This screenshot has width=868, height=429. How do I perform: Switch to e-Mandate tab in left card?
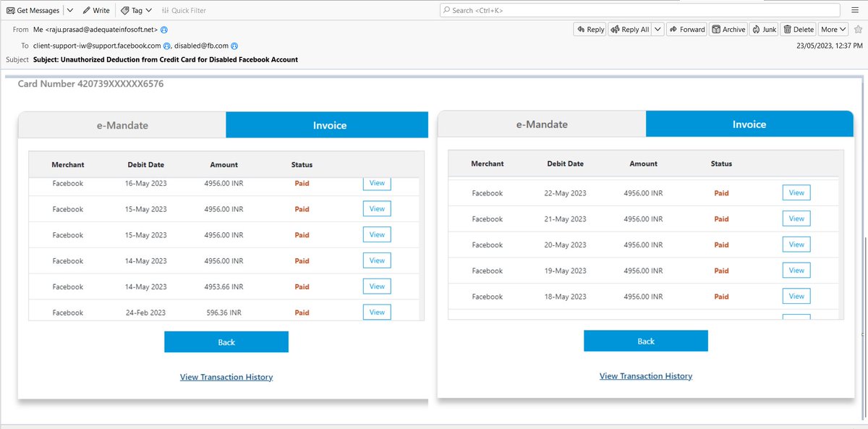122,125
